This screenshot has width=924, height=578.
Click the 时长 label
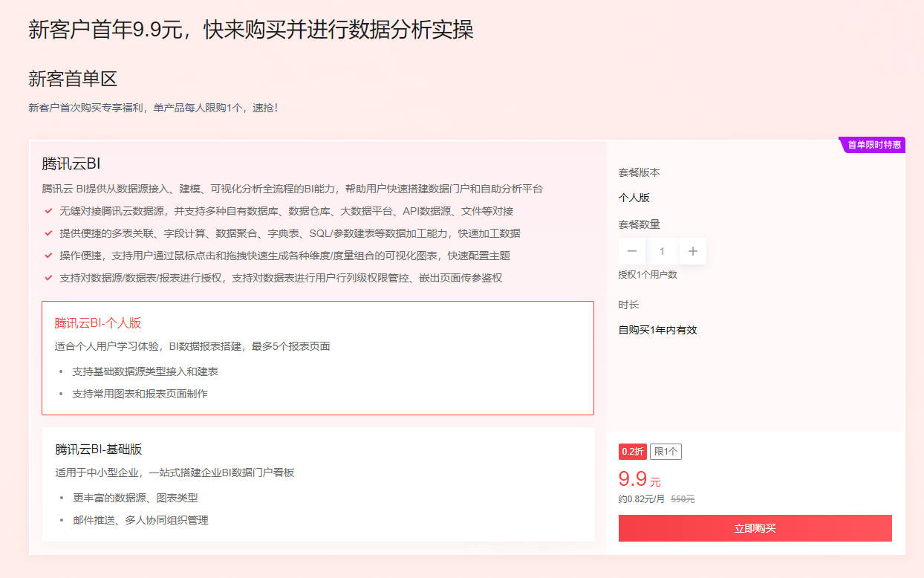(x=628, y=305)
